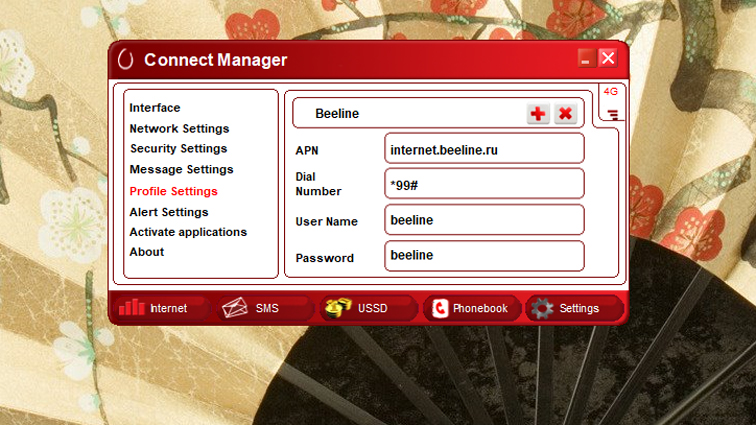The image size is (756, 425).
Task: Open Security Settings section
Action: [x=178, y=149]
